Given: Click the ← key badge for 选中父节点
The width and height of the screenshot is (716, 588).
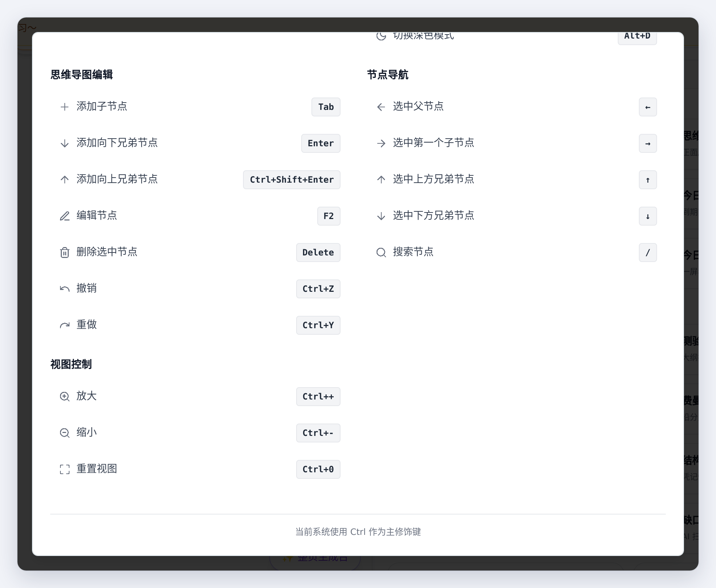Looking at the screenshot, I should pyautogui.click(x=648, y=107).
